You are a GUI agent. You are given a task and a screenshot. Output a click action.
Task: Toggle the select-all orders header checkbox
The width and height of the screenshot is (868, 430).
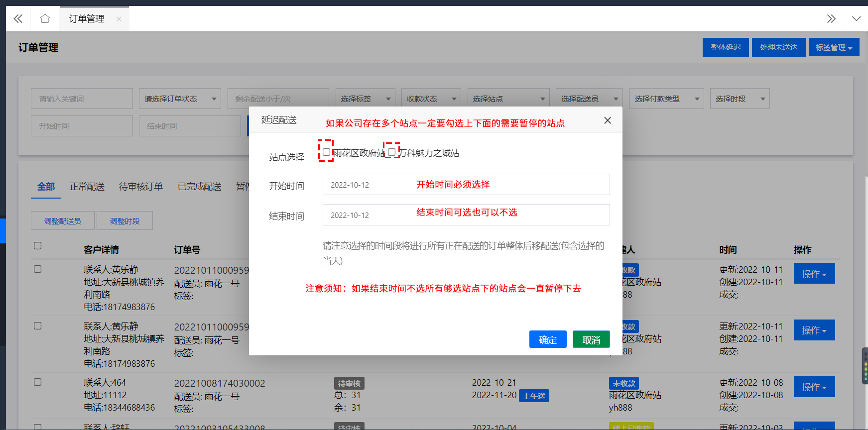37,246
